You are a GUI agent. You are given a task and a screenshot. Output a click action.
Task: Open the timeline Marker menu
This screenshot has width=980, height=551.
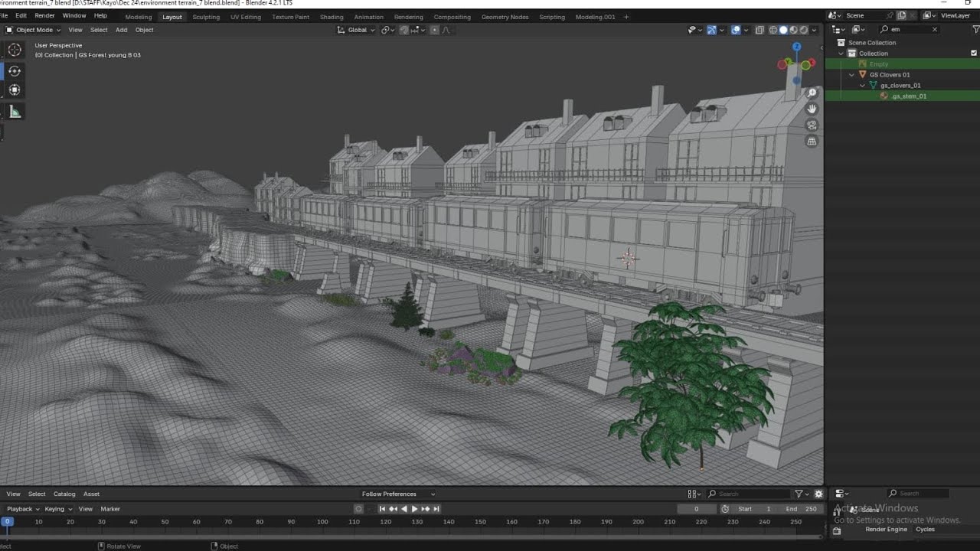(x=110, y=509)
